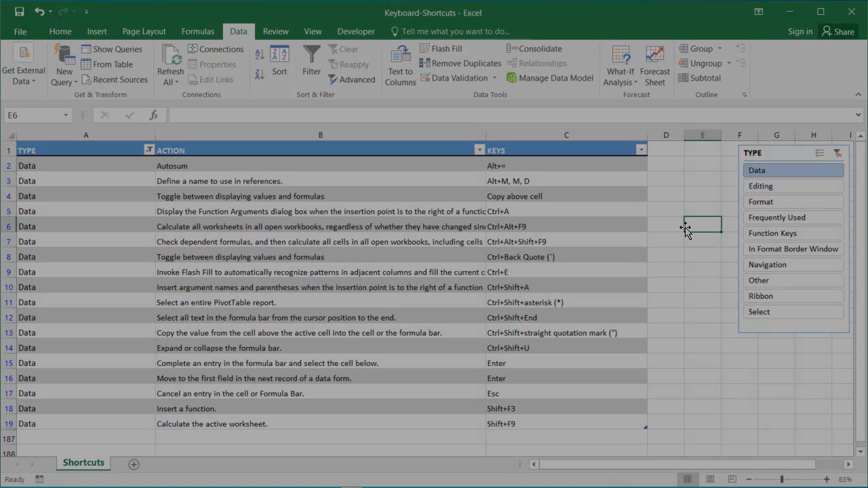868x488 pixels.
Task: Select Navigation in the TYPE slicer
Action: (793, 265)
